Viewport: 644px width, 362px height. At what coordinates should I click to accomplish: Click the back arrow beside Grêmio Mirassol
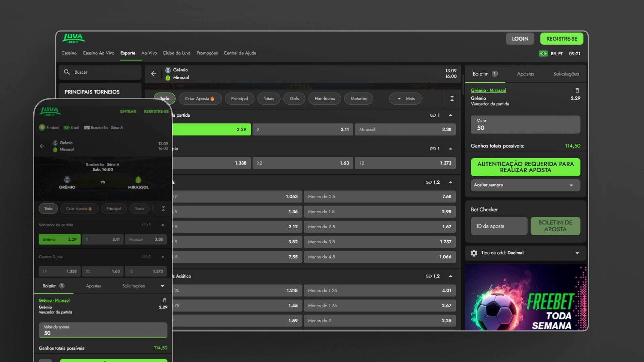(x=154, y=74)
